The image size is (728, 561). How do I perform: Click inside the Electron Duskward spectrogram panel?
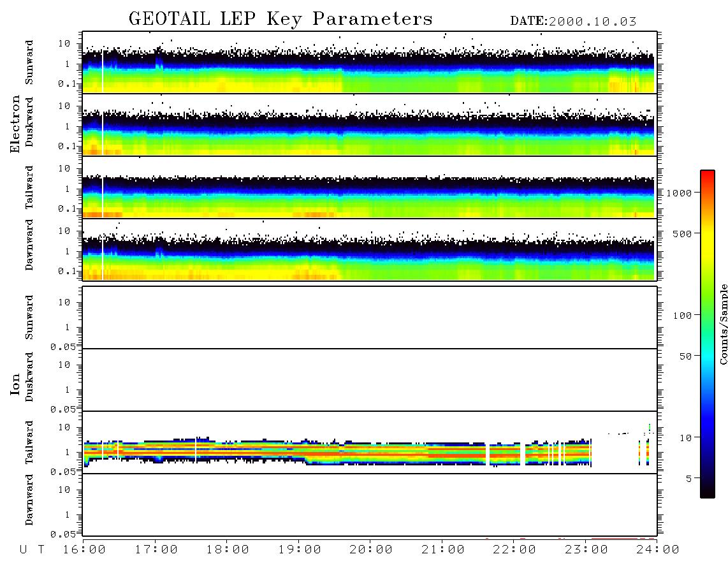pos(369,124)
